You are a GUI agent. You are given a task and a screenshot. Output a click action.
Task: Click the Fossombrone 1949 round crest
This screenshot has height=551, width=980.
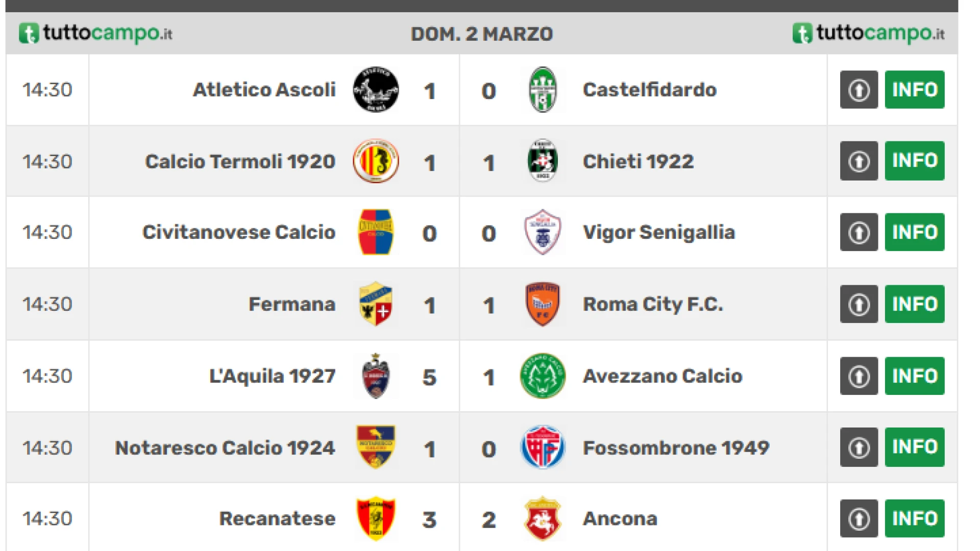coord(543,447)
